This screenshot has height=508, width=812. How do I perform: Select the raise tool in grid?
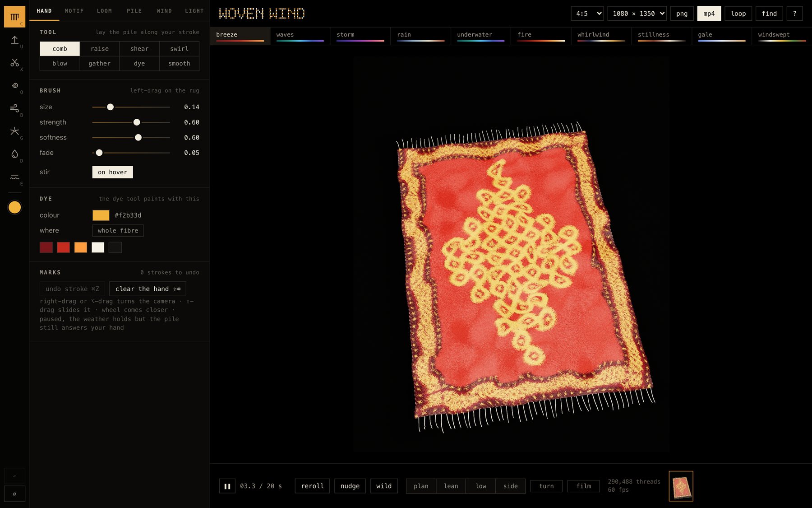(100, 49)
